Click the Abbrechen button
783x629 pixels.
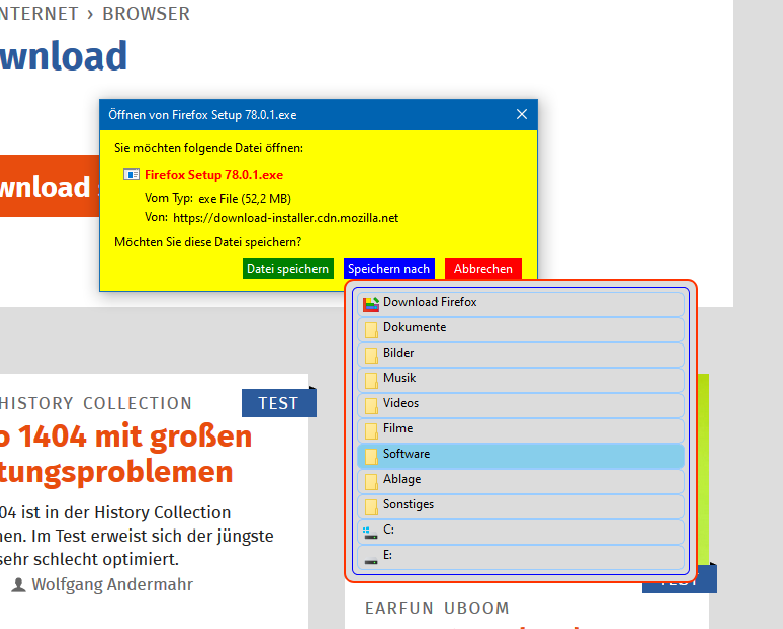tap(483, 269)
